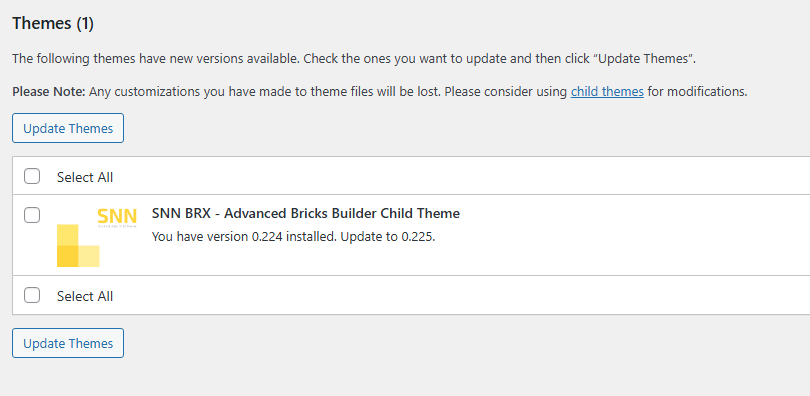The height and width of the screenshot is (396, 810).
Task: Click the words for modifications after the link
Action: pyautogui.click(x=697, y=92)
